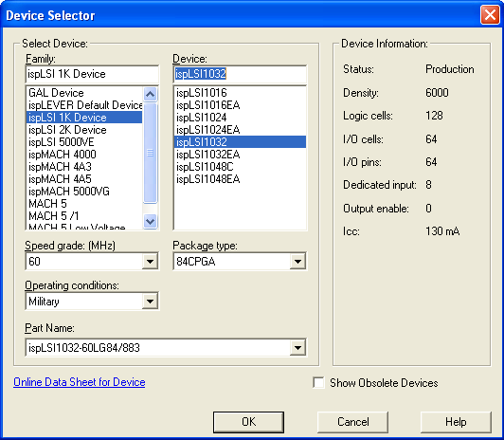Click the Device text input field
The image size is (504, 440).
click(x=240, y=74)
